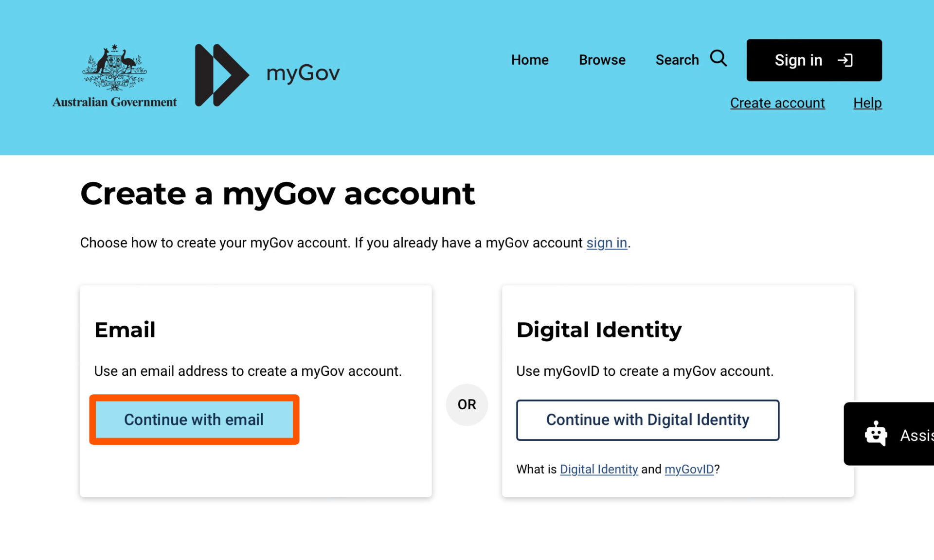Open the Browse section

pyautogui.click(x=602, y=60)
